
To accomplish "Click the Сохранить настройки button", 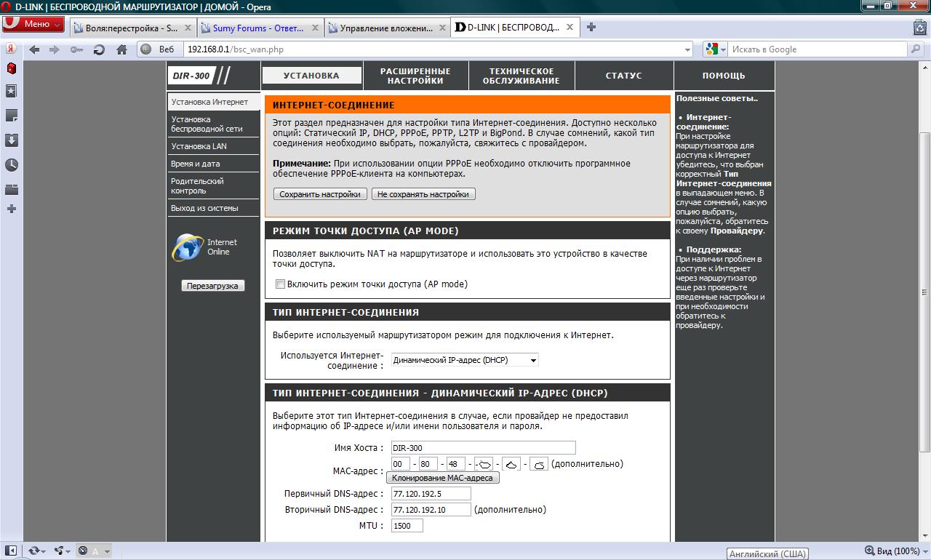I will (320, 194).
